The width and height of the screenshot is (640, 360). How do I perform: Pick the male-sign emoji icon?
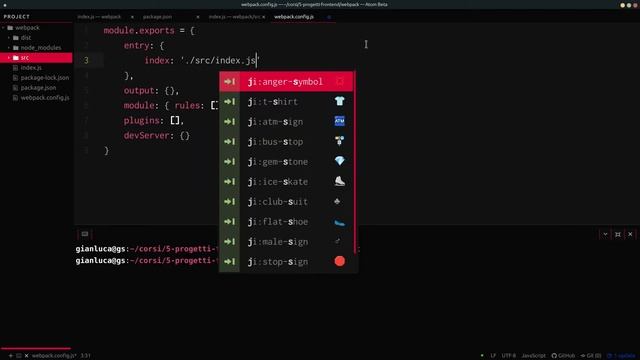pyautogui.click(x=337, y=241)
